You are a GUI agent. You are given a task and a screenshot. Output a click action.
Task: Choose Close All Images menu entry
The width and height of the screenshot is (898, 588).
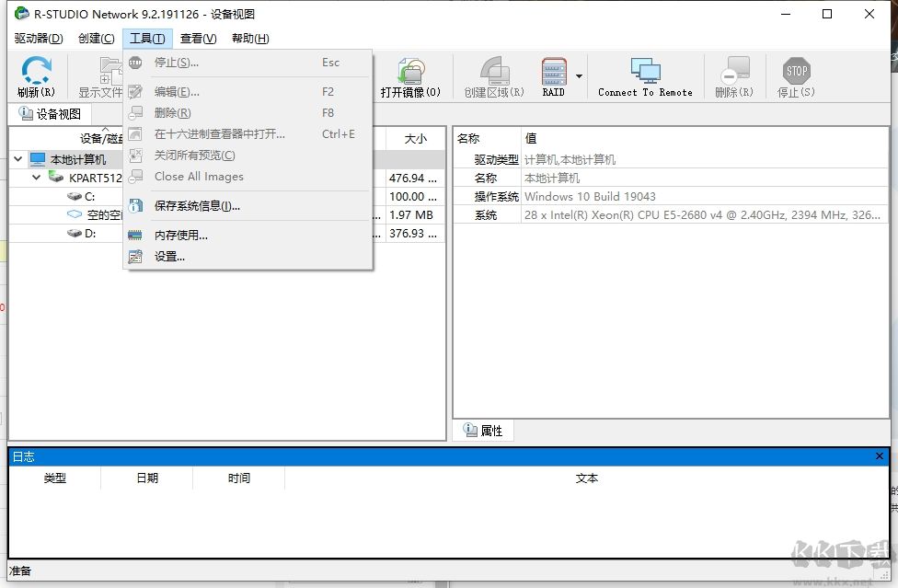point(248,177)
